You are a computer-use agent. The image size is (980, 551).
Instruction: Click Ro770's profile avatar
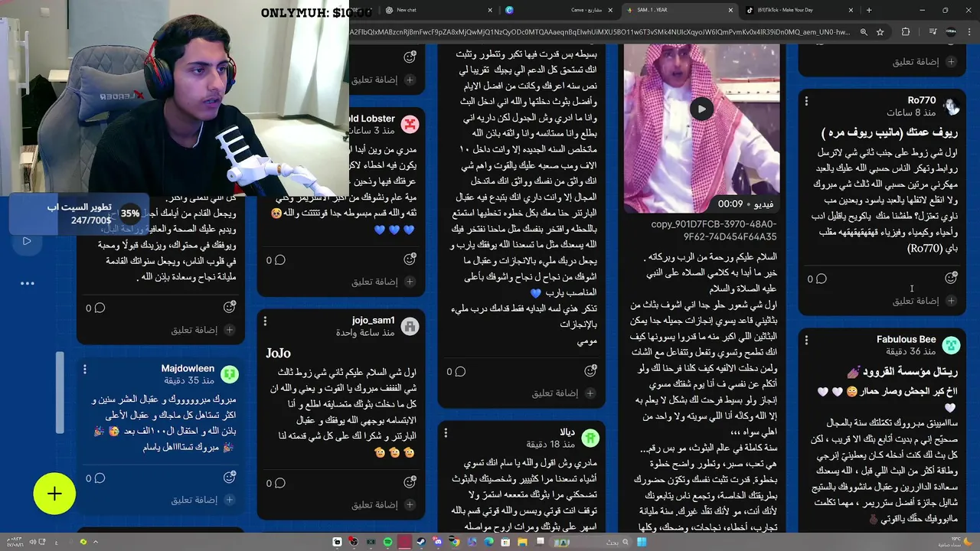[951, 106]
